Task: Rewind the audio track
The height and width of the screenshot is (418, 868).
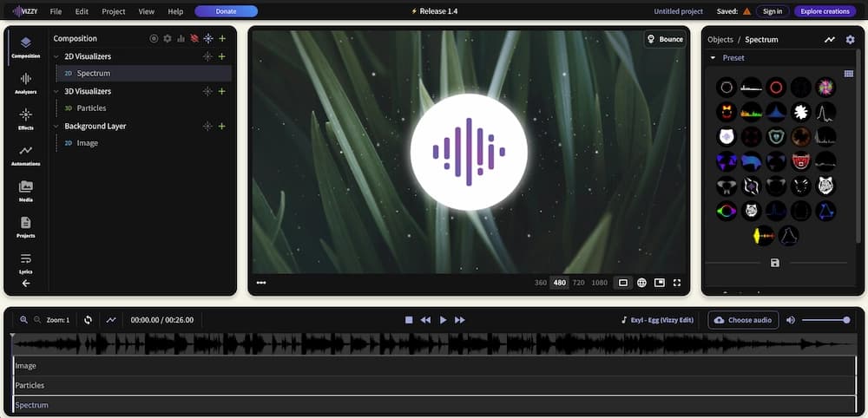Action: point(425,320)
